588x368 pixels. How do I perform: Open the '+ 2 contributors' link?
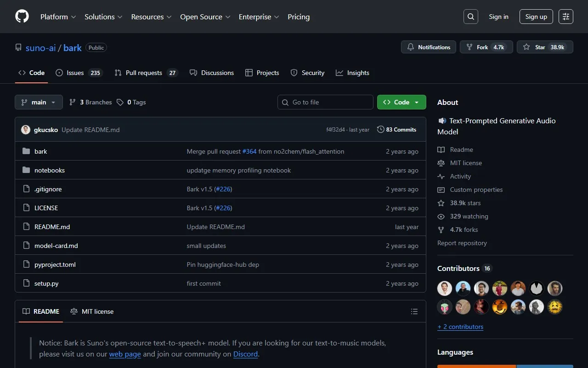[460, 327]
